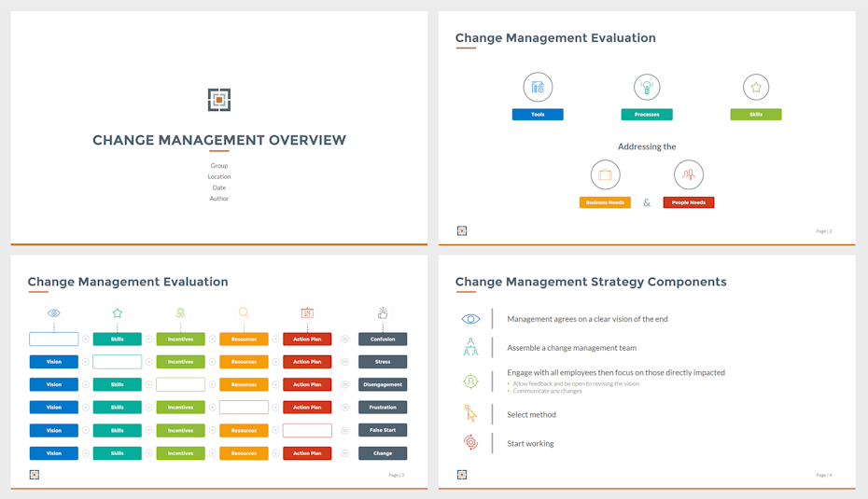The width and height of the screenshot is (868, 499).
Task: Click the target icon next to 'Start working'
Action: pyautogui.click(x=470, y=443)
